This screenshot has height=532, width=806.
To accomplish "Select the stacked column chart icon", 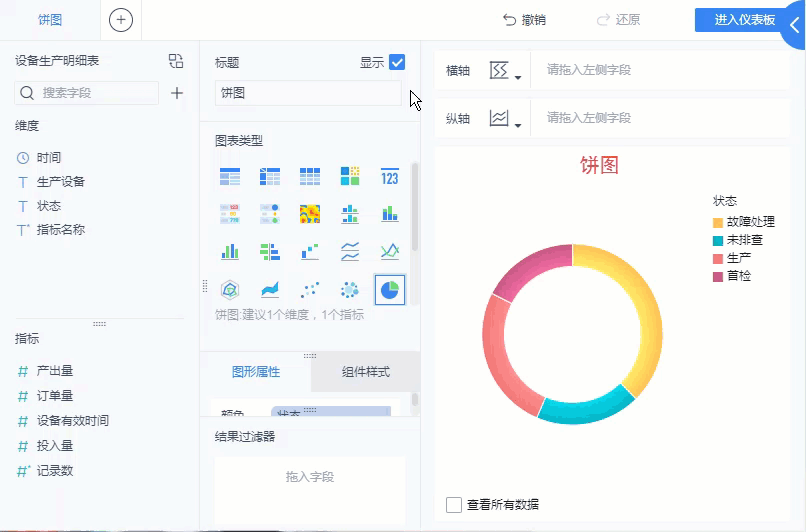I will click(x=390, y=213).
